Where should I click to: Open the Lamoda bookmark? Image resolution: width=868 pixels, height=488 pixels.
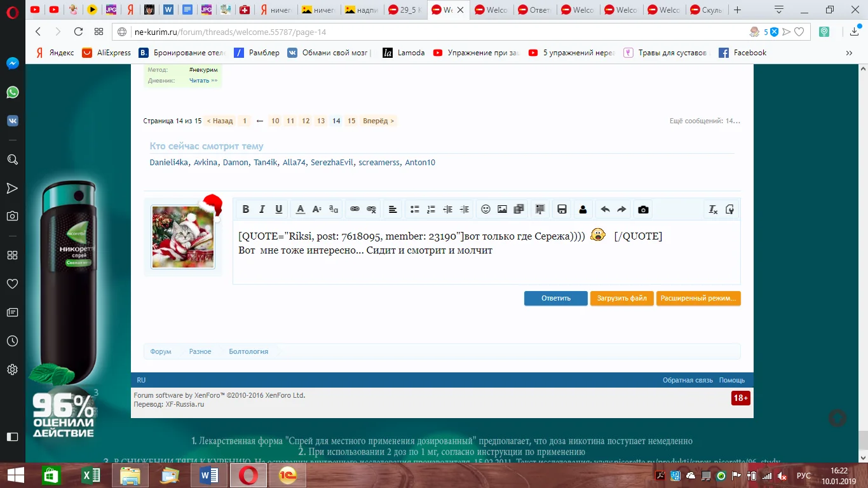[404, 53]
